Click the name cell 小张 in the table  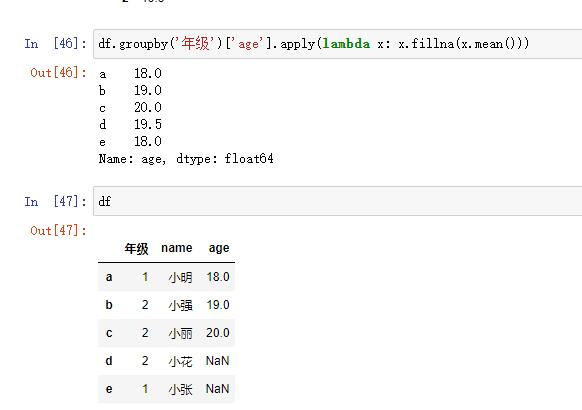(180, 389)
